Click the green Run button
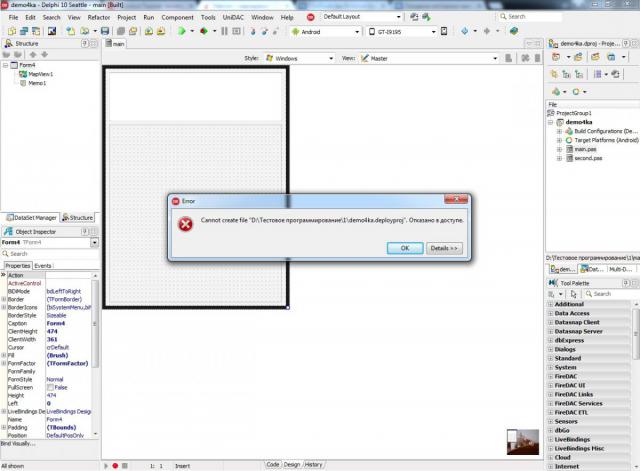 click(x=182, y=31)
